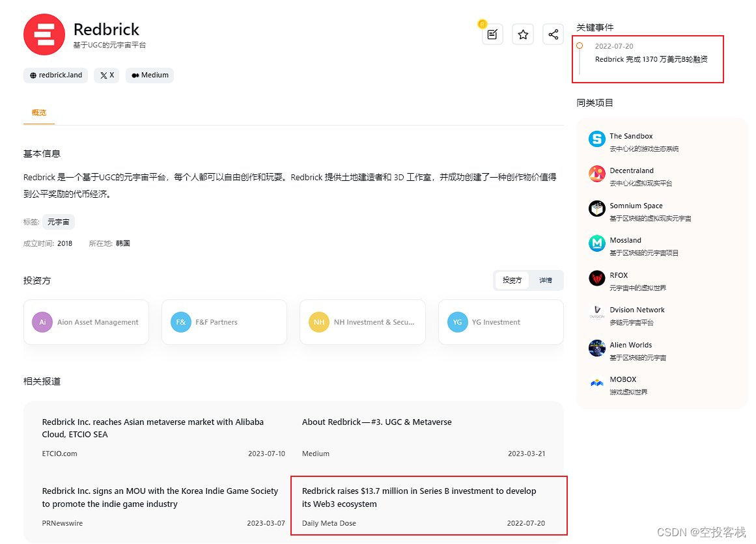The height and width of the screenshot is (544, 756).
Task: Open the redbrick.land website link
Action: (55, 75)
